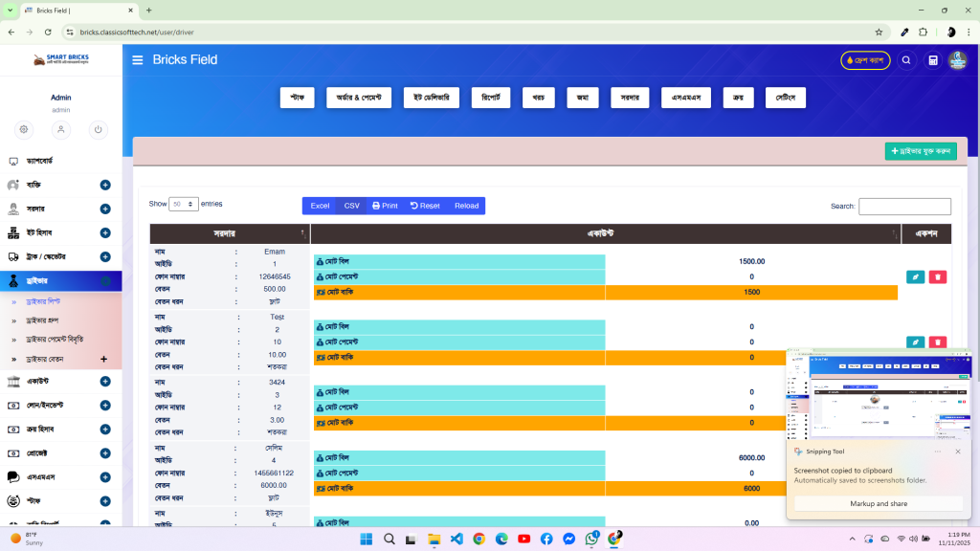Expand the একাউন্ট sidebar section
Viewport: 980px width, 551px height.
[105, 381]
